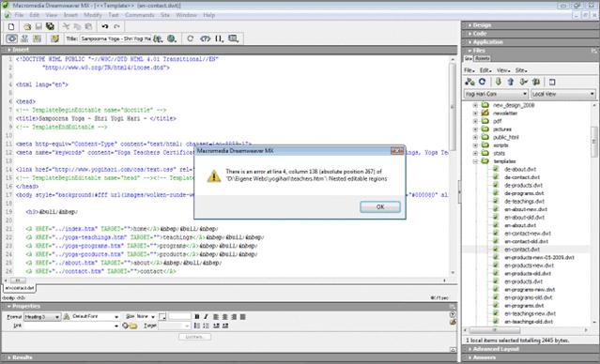600x364 pixels.
Task: Show Code view using the toolbar icon
Action: click(x=11, y=38)
